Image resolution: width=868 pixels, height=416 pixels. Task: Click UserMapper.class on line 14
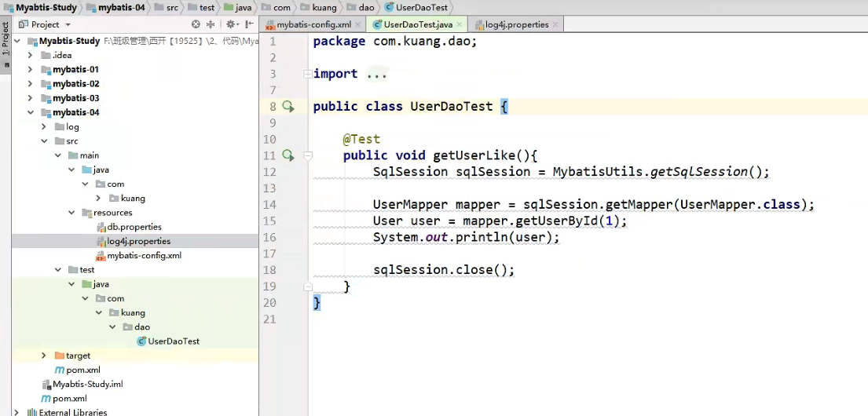[740, 204]
